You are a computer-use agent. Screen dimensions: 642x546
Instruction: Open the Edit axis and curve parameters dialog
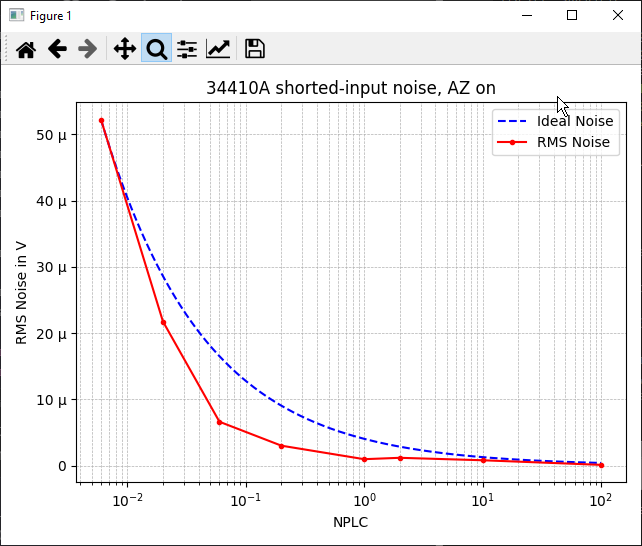tap(218, 49)
